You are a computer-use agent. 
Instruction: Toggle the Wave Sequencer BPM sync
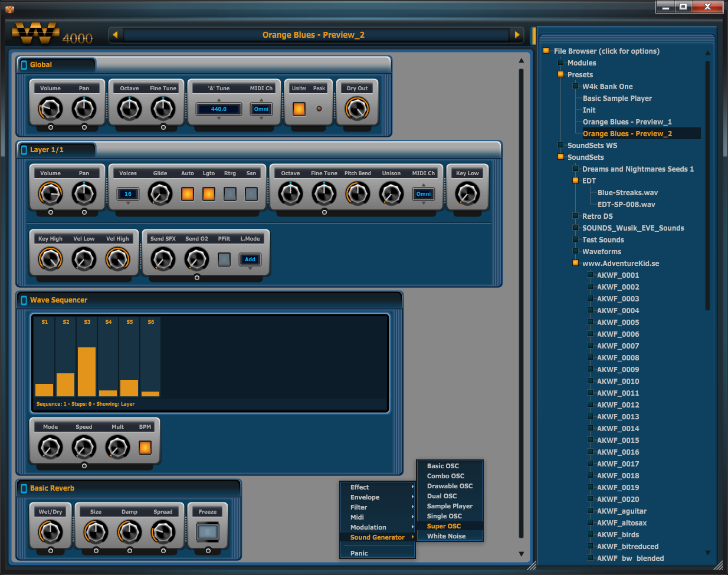tap(145, 448)
